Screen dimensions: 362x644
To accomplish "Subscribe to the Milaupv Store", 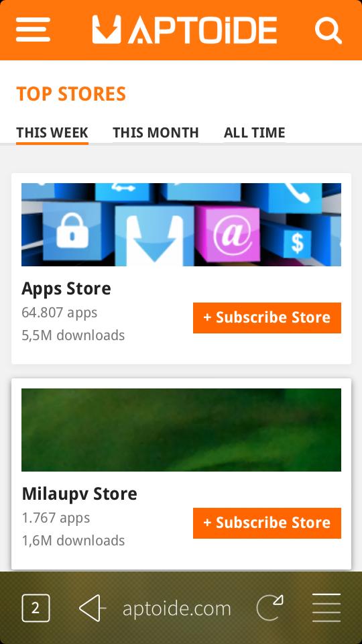I will (267, 523).
